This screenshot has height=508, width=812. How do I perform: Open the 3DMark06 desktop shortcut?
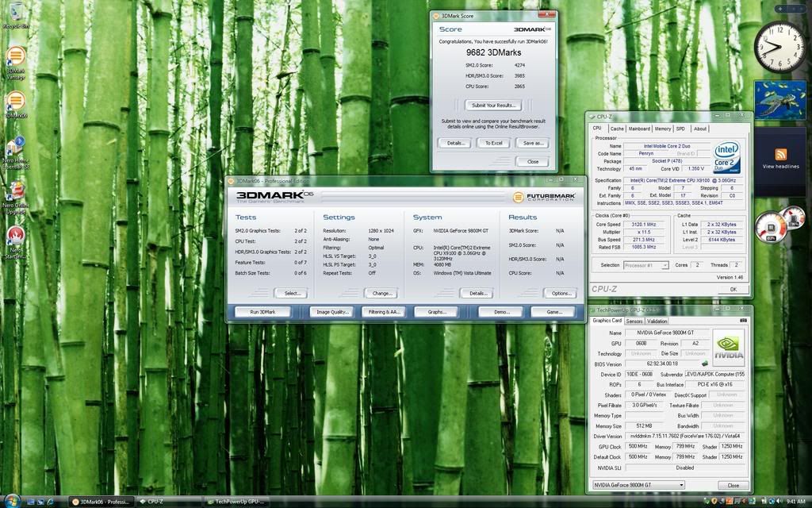point(15,102)
